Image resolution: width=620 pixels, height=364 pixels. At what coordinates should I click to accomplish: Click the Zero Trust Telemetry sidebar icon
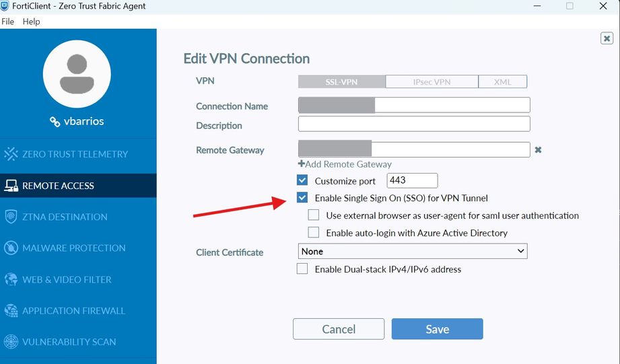(11, 154)
